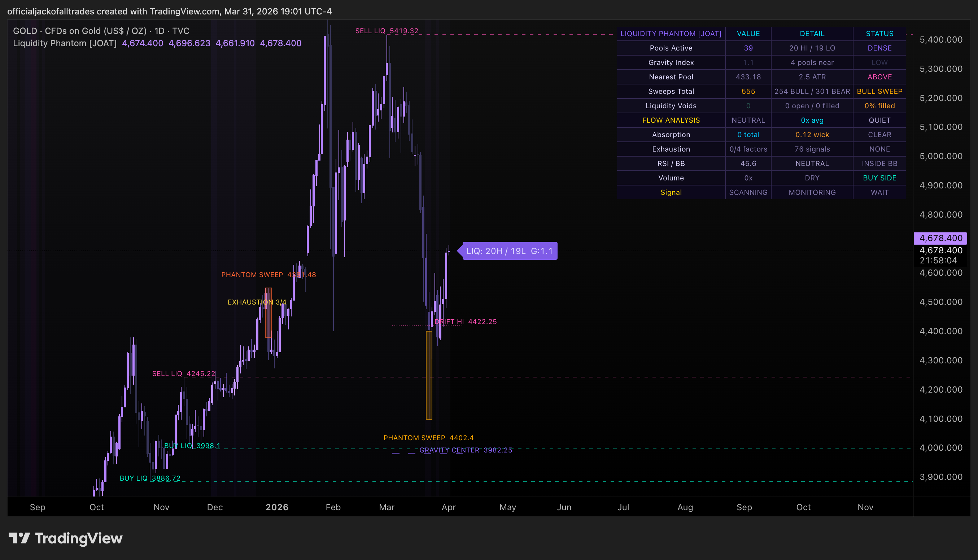This screenshot has height=560, width=978.
Task: Click the Exhaustion row label in the table
Action: (671, 149)
